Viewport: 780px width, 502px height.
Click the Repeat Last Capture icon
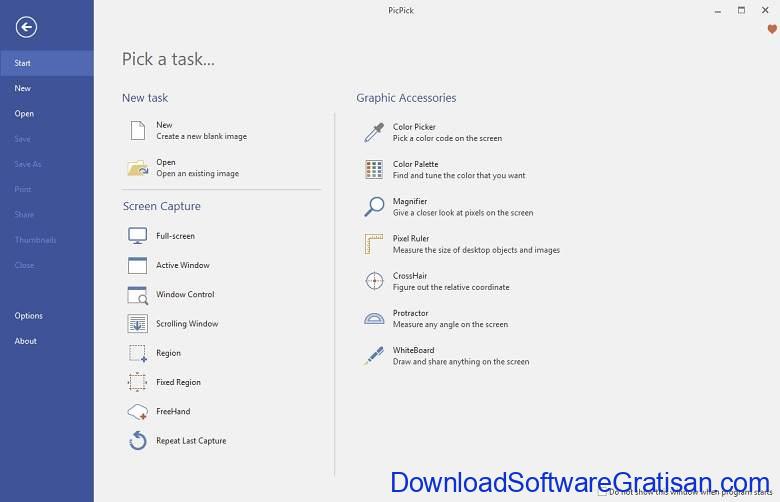coord(138,441)
